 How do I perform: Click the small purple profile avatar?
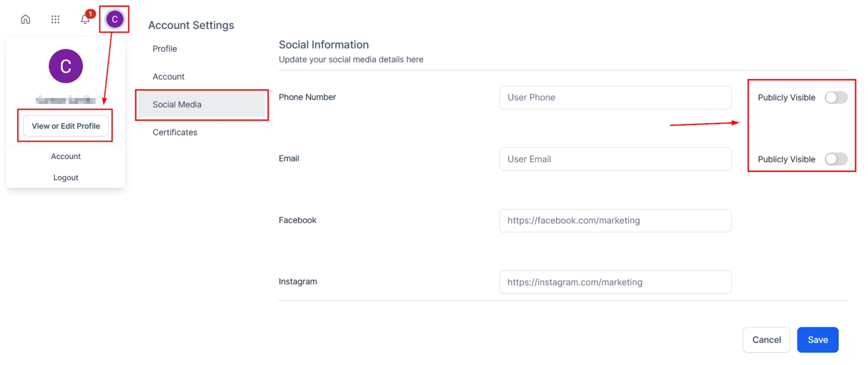[114, 19]
